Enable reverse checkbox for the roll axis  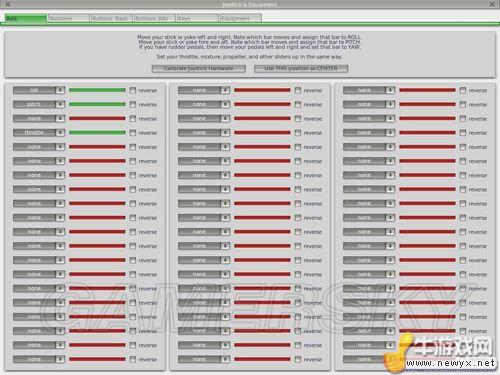point(133,90)
